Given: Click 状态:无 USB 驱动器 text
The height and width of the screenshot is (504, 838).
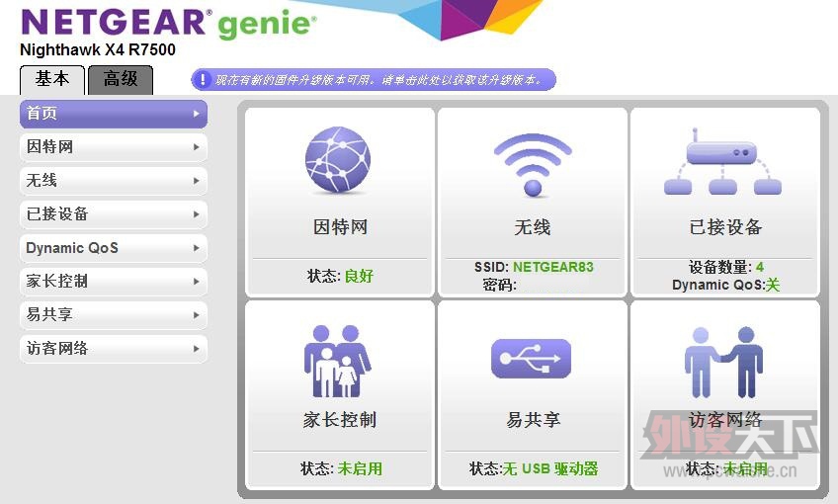Looking at the screenshot, I should 534,468.
